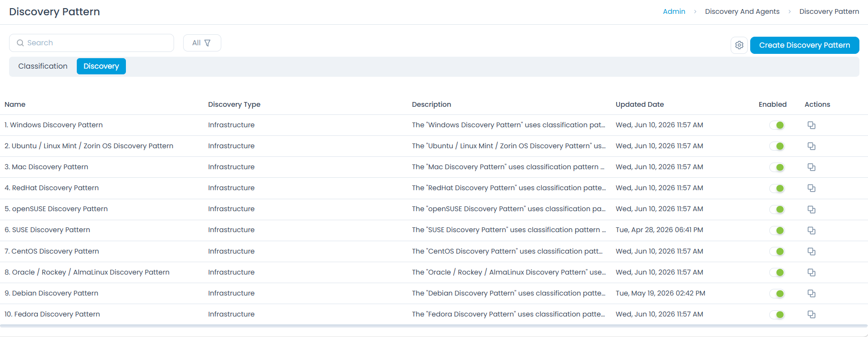Screen dimensions: 868x337
Task: Disable the Windows Discovery Pattern toggle
Action: tap(777, 125)
